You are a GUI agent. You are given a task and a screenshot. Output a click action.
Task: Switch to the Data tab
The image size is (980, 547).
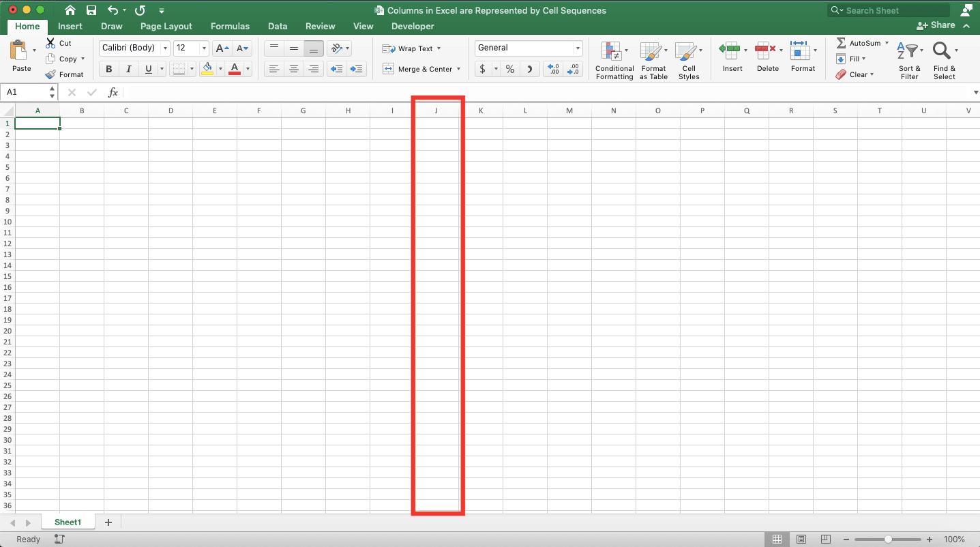278,26
